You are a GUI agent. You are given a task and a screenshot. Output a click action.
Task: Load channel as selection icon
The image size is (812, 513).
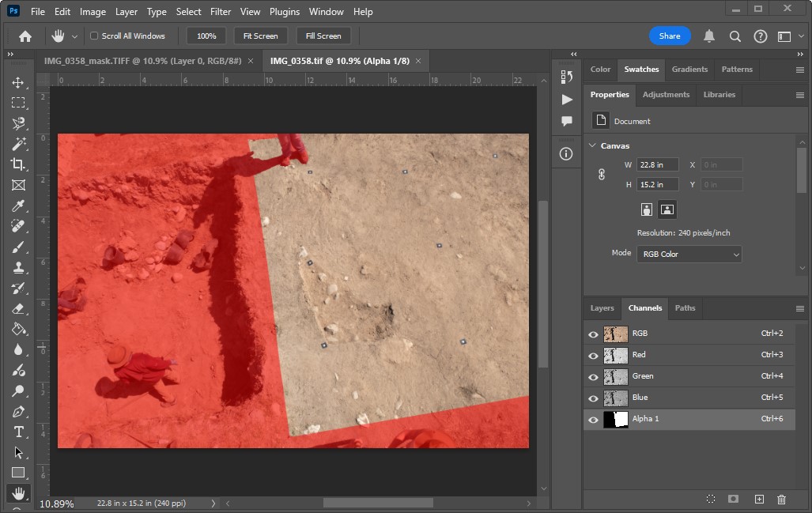[x=711, y=500]
